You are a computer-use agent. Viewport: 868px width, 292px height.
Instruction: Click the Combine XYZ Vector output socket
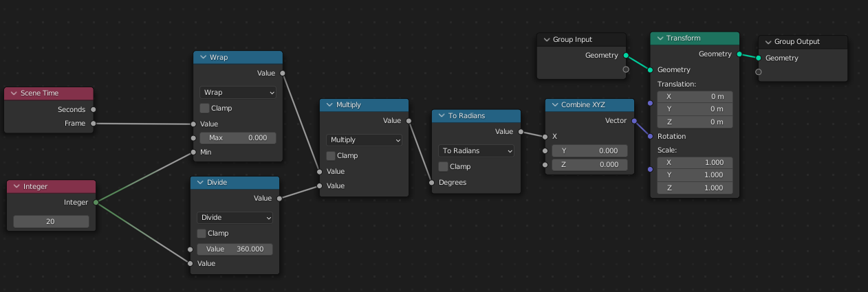click(634, 121)
